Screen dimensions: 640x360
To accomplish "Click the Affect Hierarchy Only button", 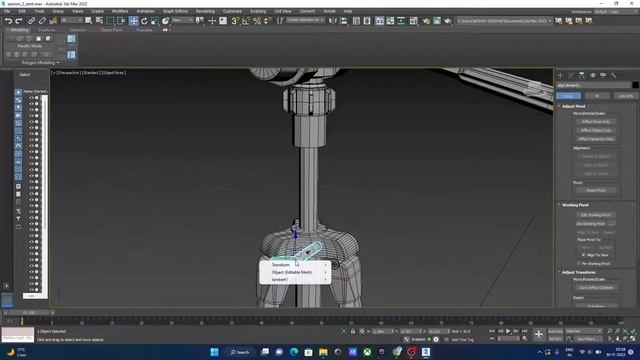I will click(x=596, y=139).
